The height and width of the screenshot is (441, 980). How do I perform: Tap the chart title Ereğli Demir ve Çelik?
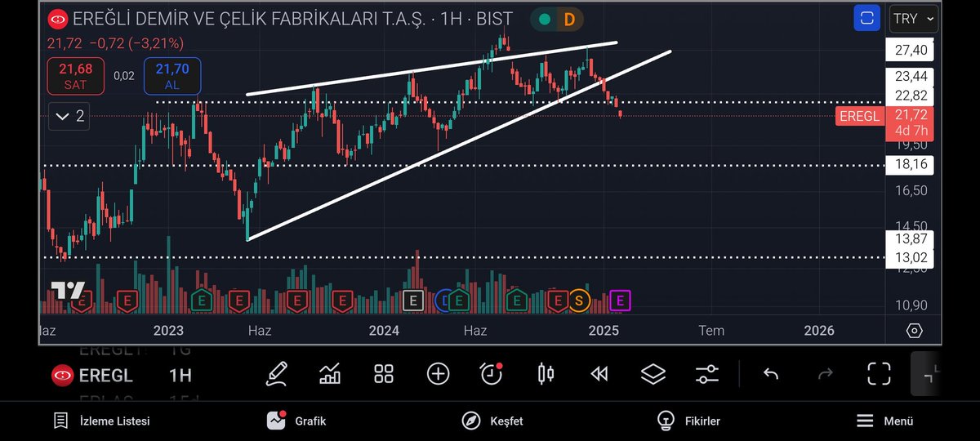(292, 19)
